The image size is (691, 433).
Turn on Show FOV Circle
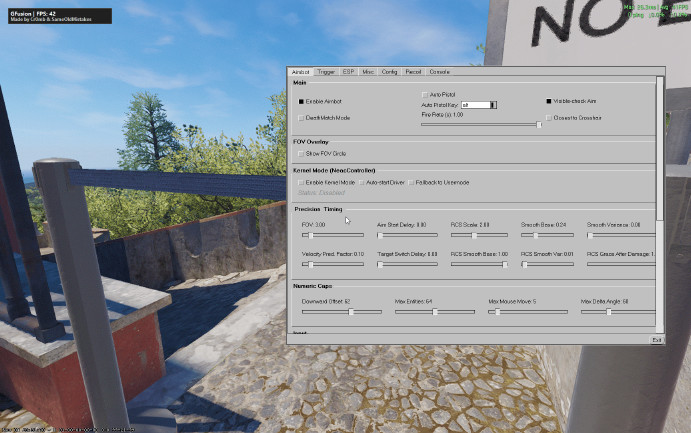click(x=300, y=154)
